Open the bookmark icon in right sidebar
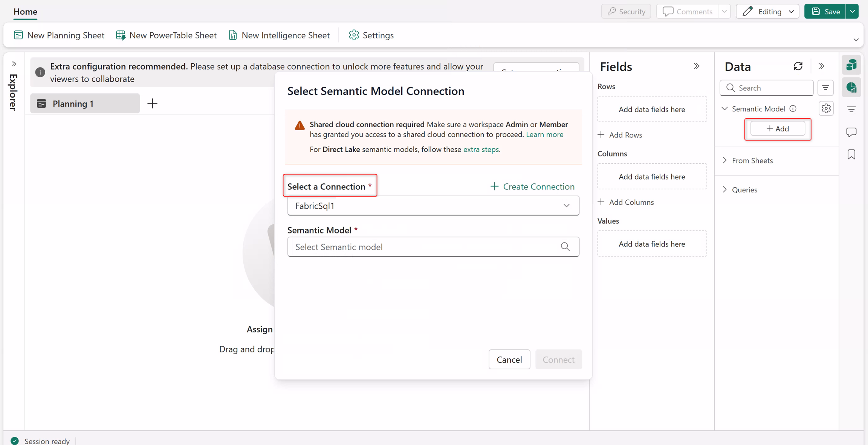Viewport: 868px width, 445px height. point(851,154)
